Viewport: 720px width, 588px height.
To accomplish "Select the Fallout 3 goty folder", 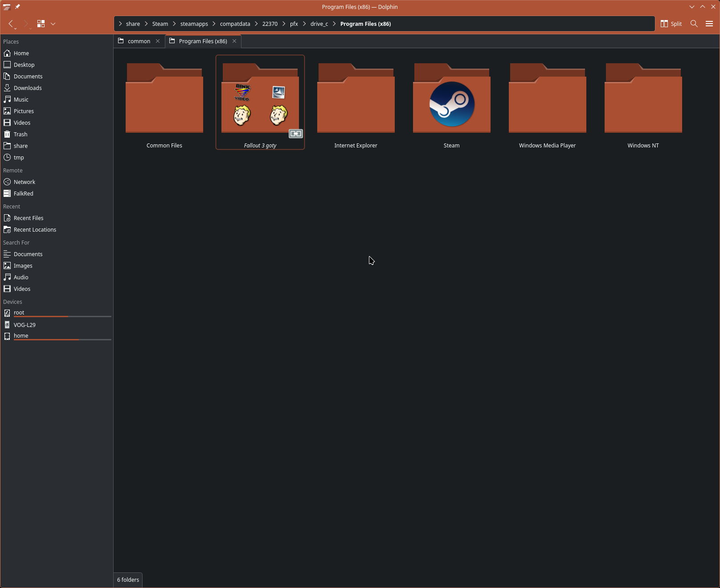I will tap(260, 102).
